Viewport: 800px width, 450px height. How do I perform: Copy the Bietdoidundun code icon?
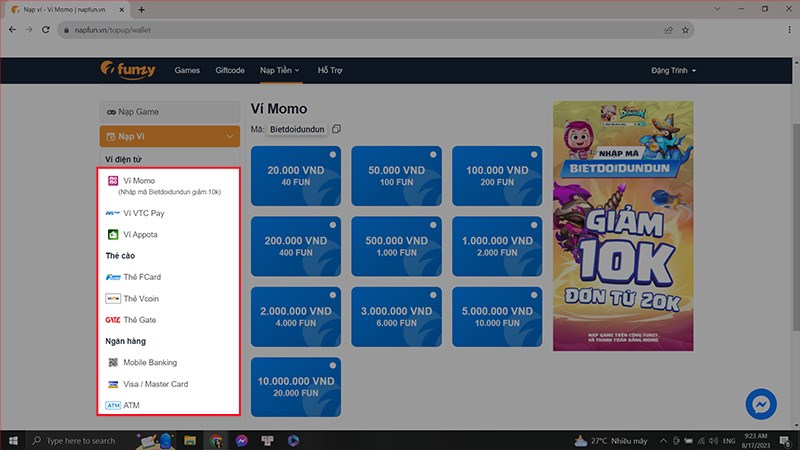point(336,129)
